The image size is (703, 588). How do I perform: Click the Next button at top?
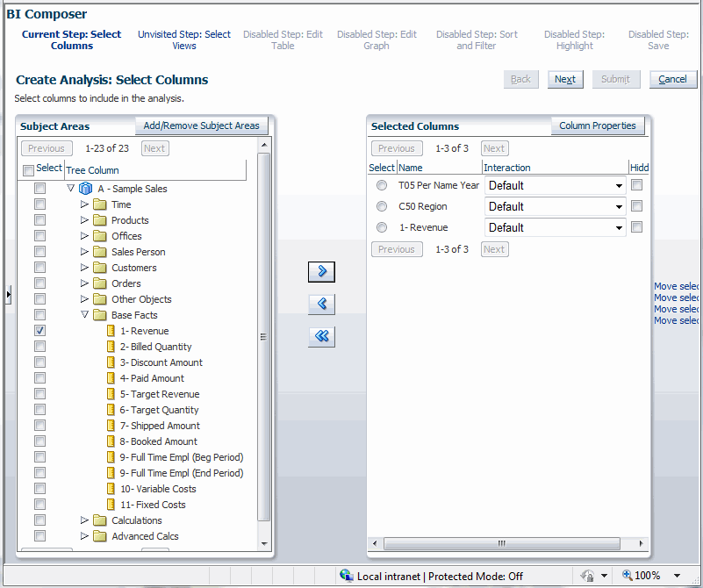(565, 79)
